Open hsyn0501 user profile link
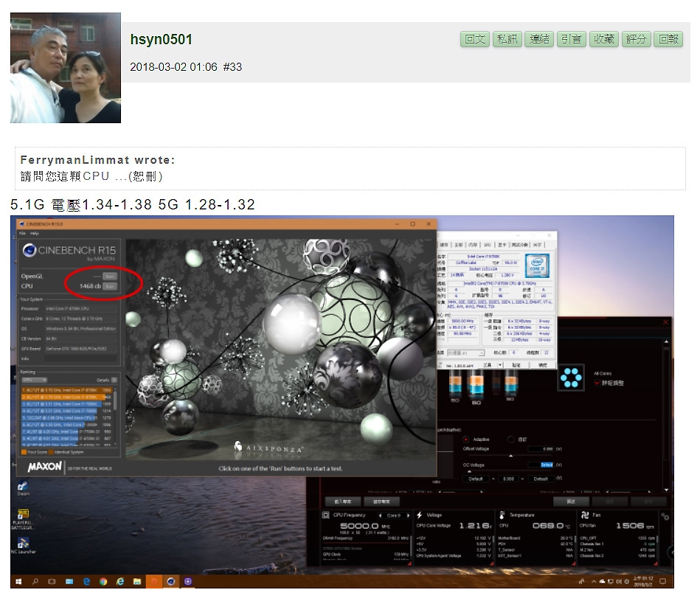 (x=161, y=39)
